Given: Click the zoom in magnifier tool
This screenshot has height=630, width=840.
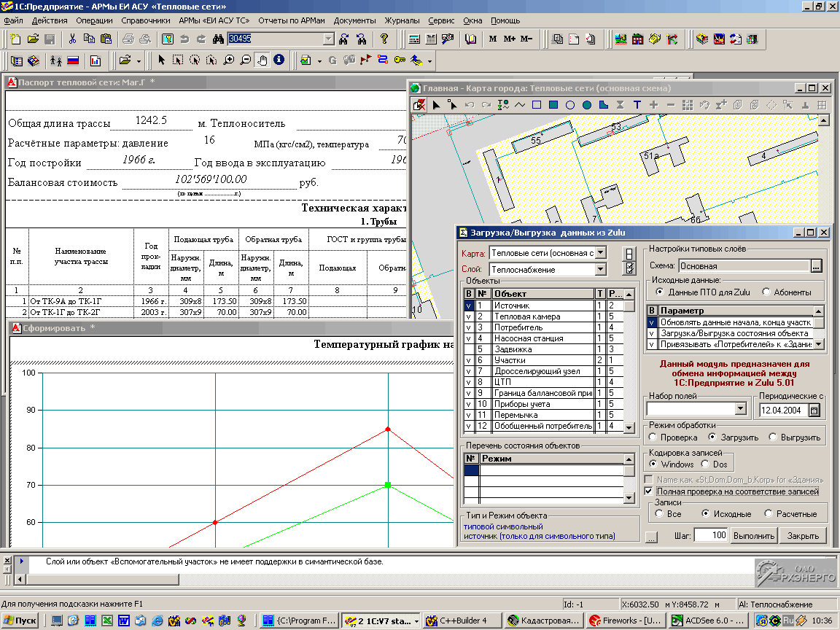Looking at the screenshot, I should (229, 61).
